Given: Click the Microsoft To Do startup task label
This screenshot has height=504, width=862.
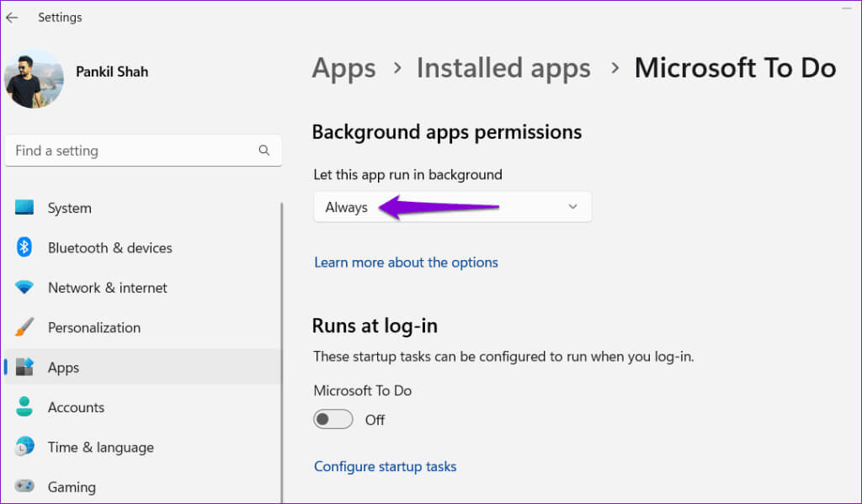Looking at the screenshot, I should point(362,390).
